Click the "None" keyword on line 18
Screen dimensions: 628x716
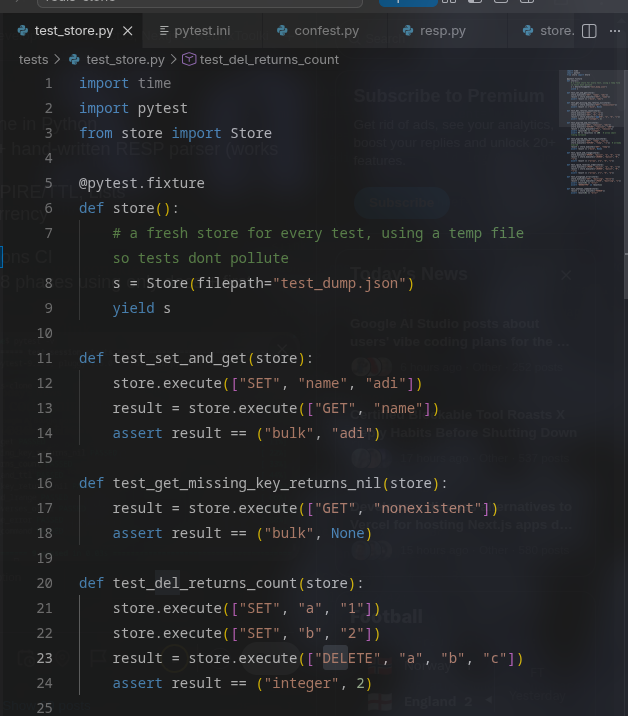point(348,533)
